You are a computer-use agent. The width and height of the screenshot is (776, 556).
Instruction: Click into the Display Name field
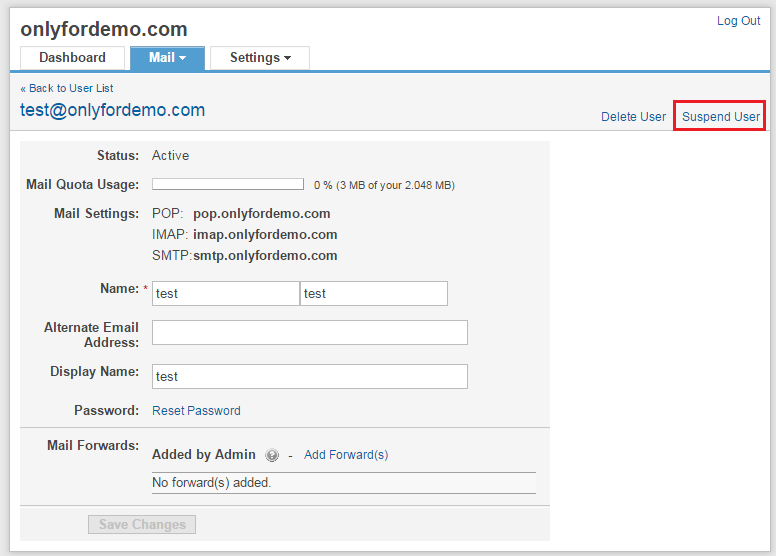coord(310,377)
